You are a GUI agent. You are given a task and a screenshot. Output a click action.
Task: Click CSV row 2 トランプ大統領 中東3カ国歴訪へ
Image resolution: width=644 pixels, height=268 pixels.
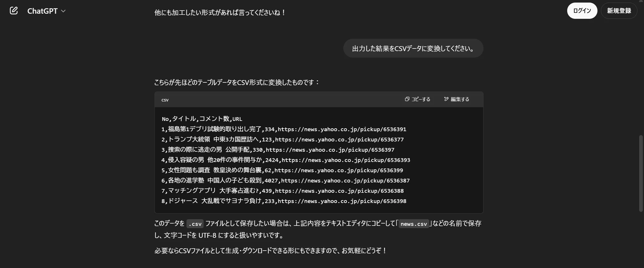point(282,139)
